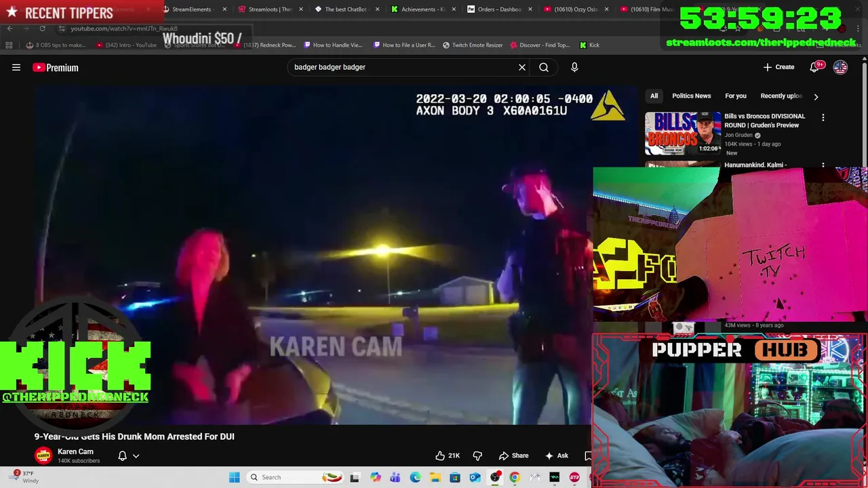
Task: Switch to the Film Music YouTube tab
Action: tap(644, 9)
